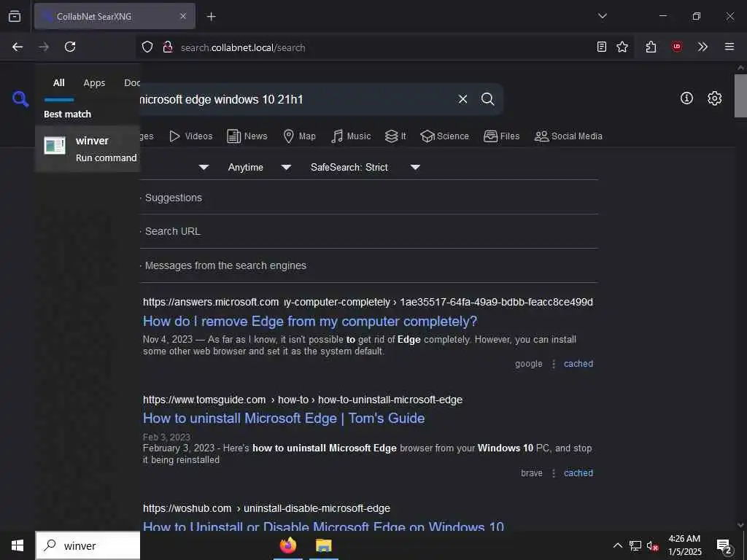Screen dimensions: 747x560
Task: Switch to Map results category
Action: [299, 136]
